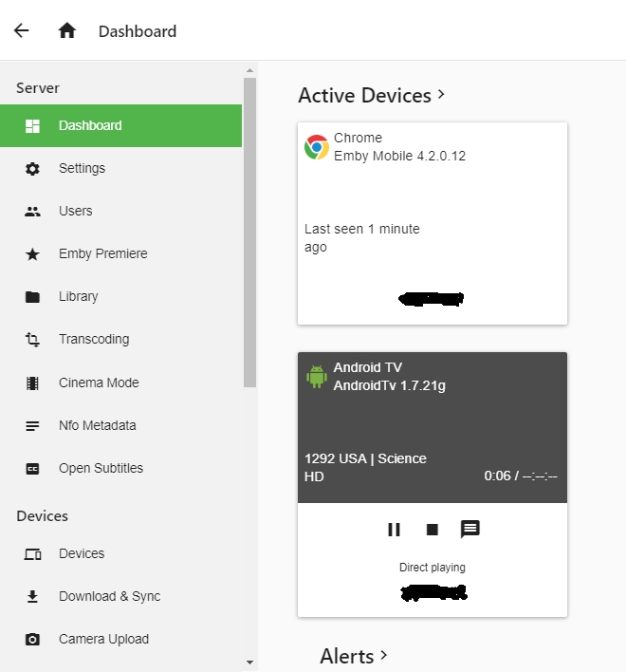Click the Dashboard page title in the header

pos(138,31)
